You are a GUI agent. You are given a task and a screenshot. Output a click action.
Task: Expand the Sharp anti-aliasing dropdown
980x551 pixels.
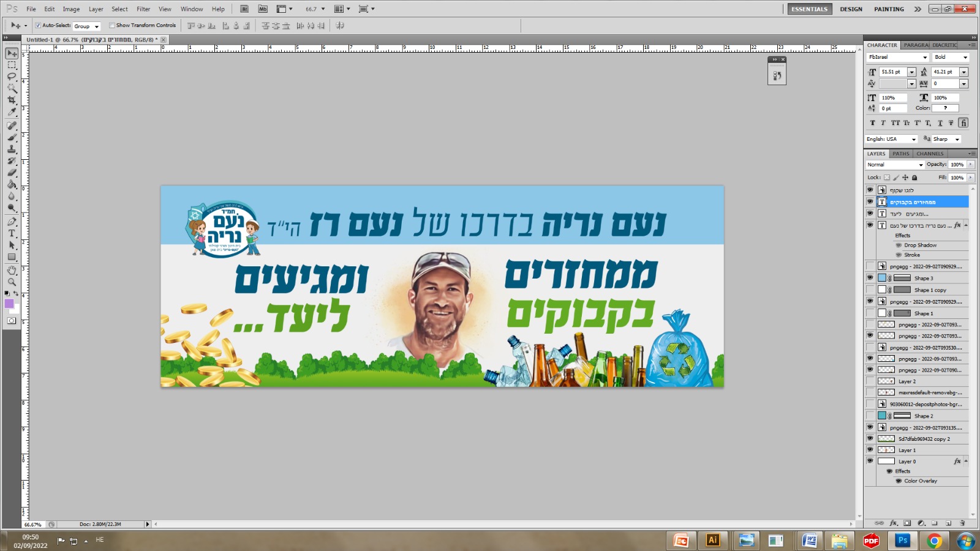(x=946, y=140)
